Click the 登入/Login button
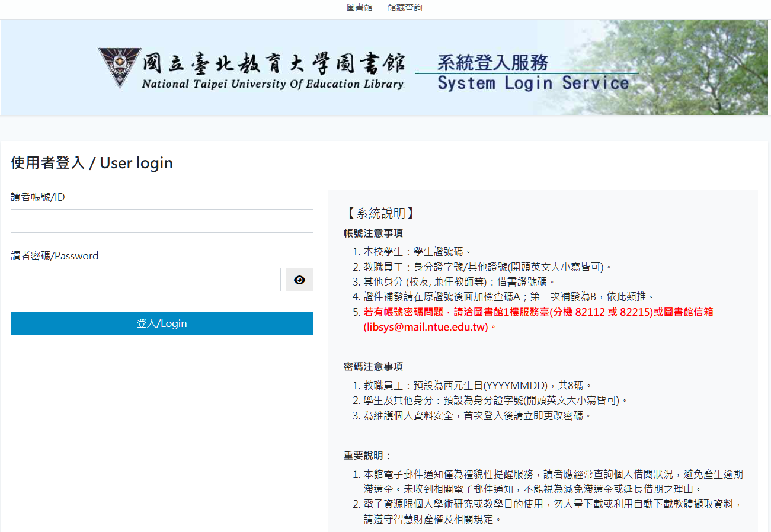Screen dimensions: 771x532 pos(162,323)
